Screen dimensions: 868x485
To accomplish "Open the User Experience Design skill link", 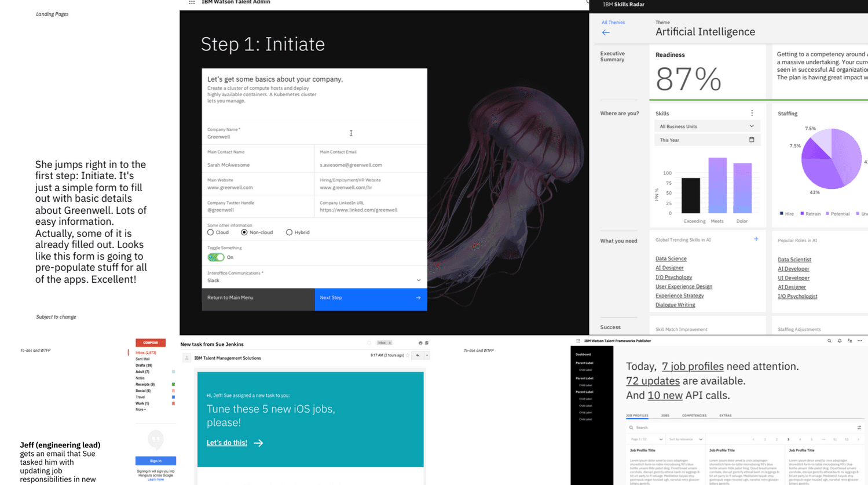I will pyautogui.click(x=684, y=286).
